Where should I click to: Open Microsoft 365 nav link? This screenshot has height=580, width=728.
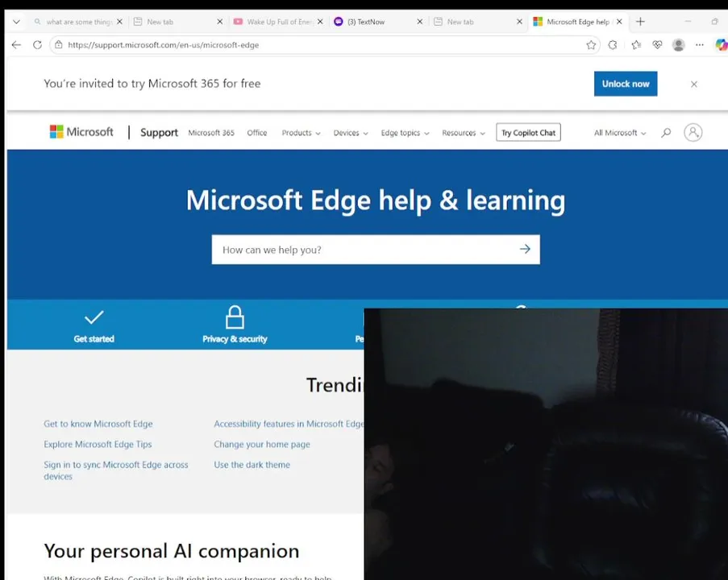click(x=211, y=133)
